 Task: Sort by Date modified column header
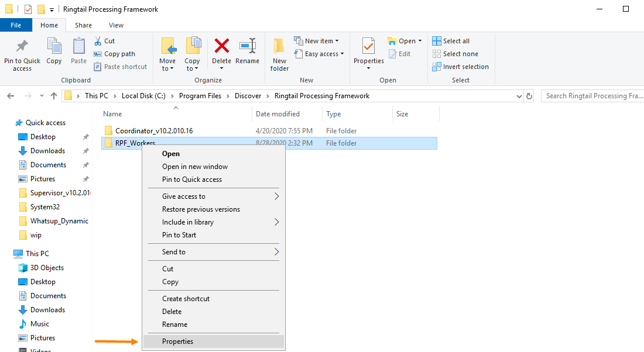coord(278,114)
